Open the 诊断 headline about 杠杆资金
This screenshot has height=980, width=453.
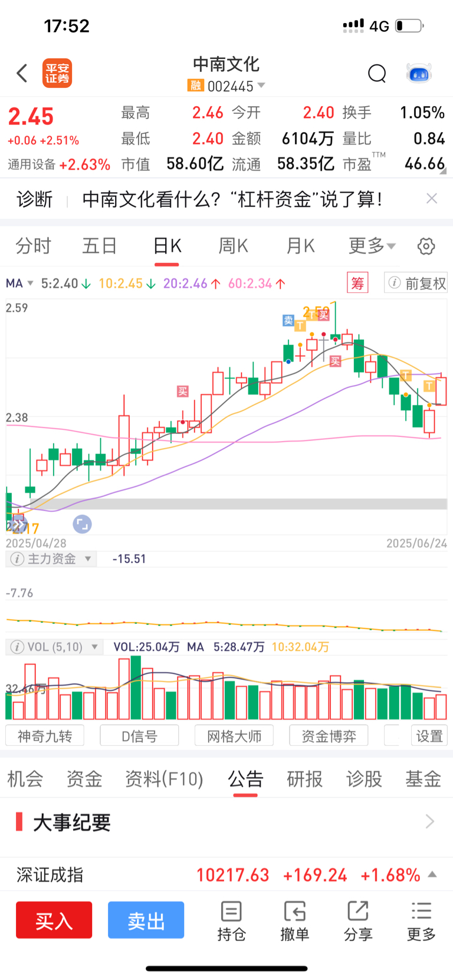click(x=232, y=199)
